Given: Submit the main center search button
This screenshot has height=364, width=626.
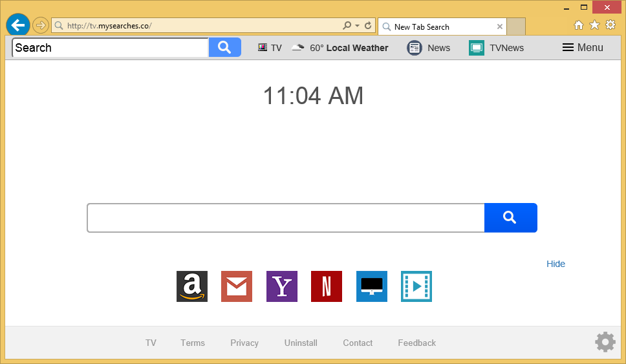Looking at the screenshot, I should coord(510,218).
